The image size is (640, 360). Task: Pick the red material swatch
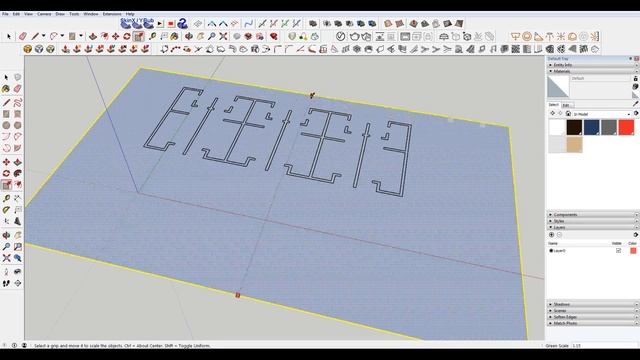626,127
